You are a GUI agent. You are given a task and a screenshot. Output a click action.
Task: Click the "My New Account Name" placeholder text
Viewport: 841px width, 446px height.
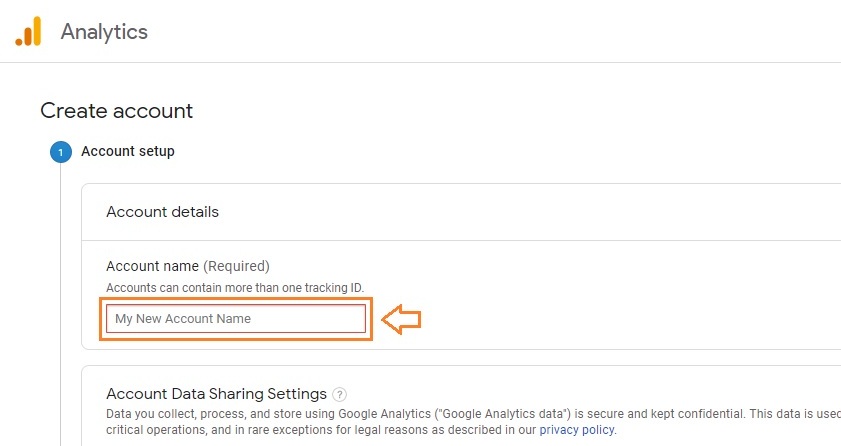pos(183,319)
